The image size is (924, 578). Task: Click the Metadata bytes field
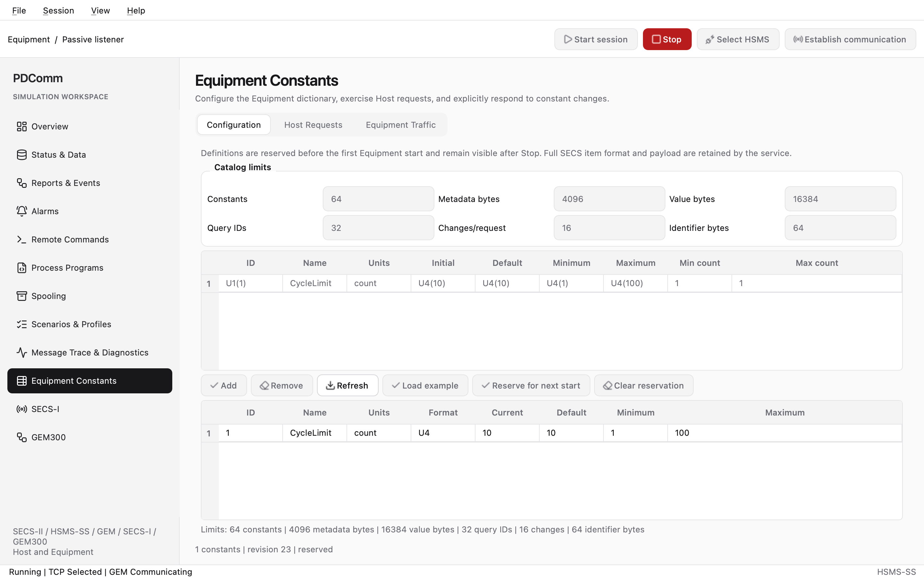point(609,199)
